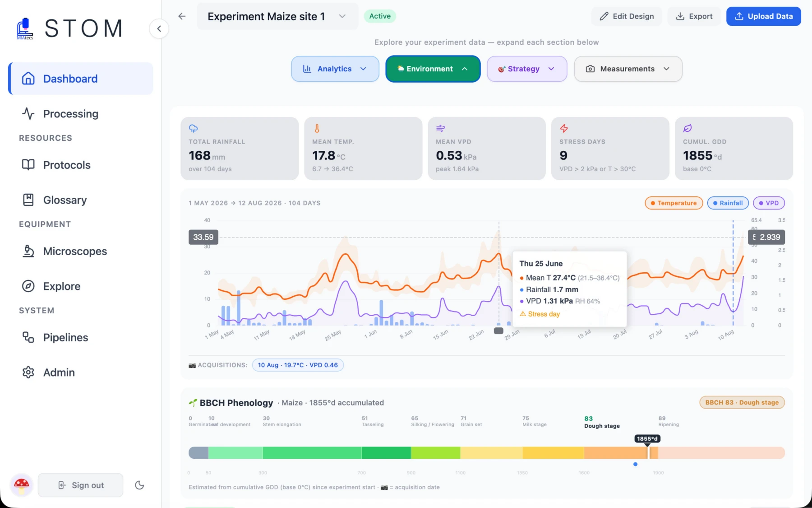This screenshot has width=812, height=508.
Task: Click the Admin gear icon
Action: 28,372
